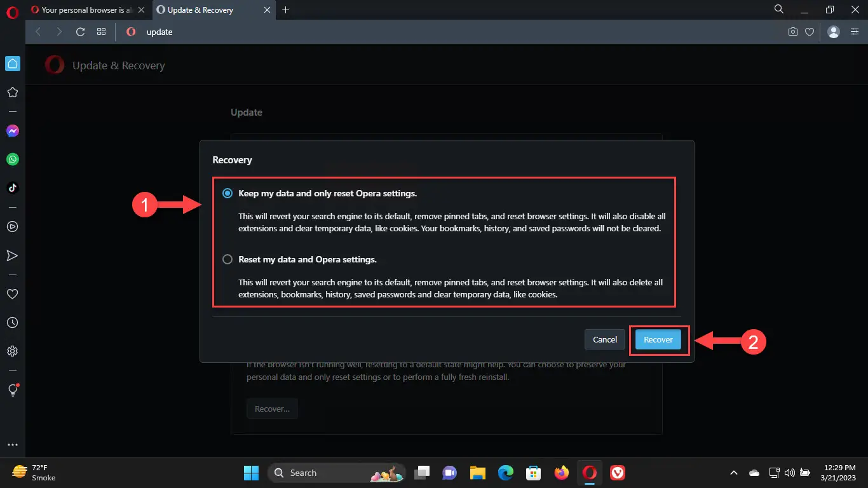The image size is (868, 488).
Task: Open Firefox from taskbar
Action: tap(562, 473)
